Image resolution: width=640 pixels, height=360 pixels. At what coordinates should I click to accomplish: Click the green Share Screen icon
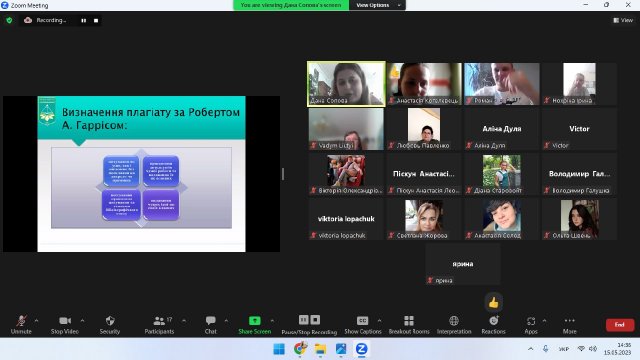click(x=255, y=321)
